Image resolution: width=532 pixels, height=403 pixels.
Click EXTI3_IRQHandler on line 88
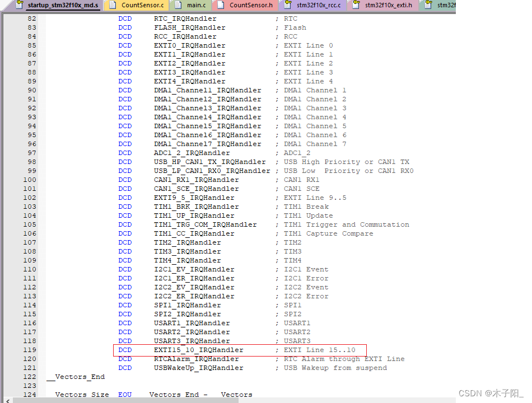point(190,73)
